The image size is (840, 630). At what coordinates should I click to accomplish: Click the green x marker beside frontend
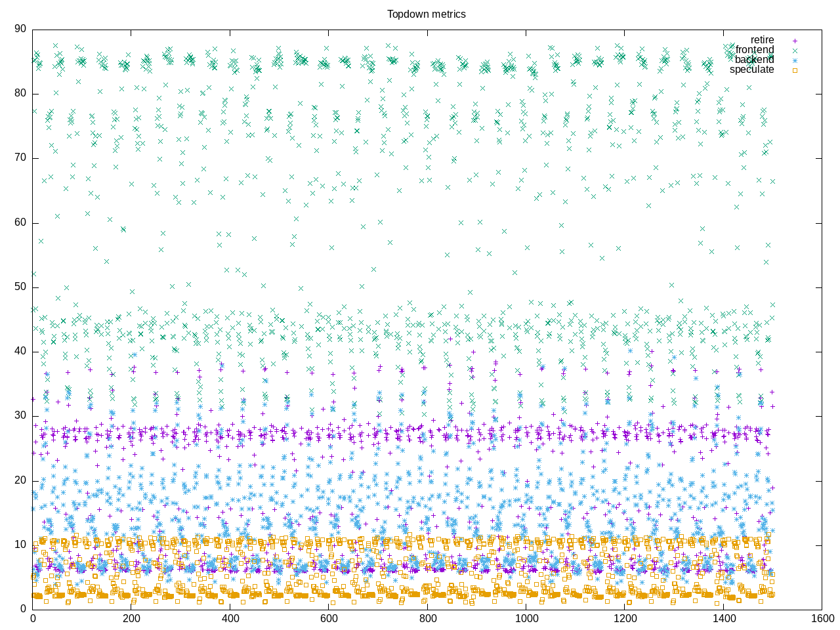point(794,50)
